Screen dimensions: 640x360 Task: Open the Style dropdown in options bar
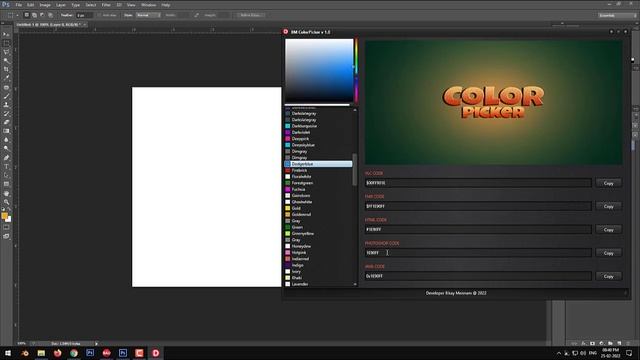[x=148, y=15]
